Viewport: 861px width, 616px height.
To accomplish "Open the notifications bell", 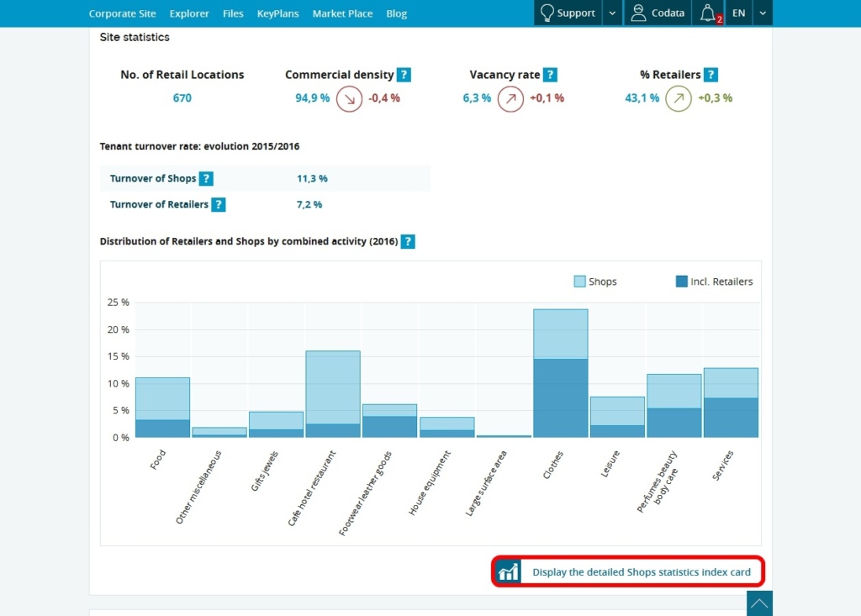I will point(708,13).
